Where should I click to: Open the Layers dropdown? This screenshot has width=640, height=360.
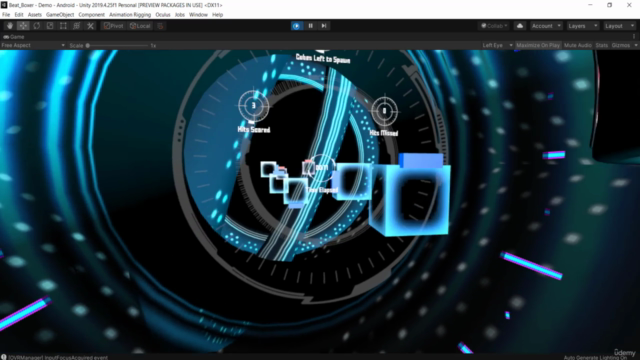coord(582,26)
